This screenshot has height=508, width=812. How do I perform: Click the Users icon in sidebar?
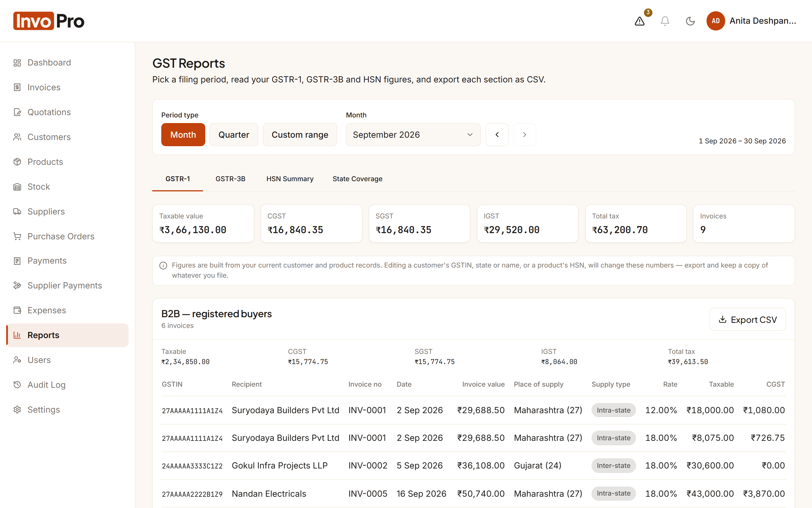pos(17,360)
